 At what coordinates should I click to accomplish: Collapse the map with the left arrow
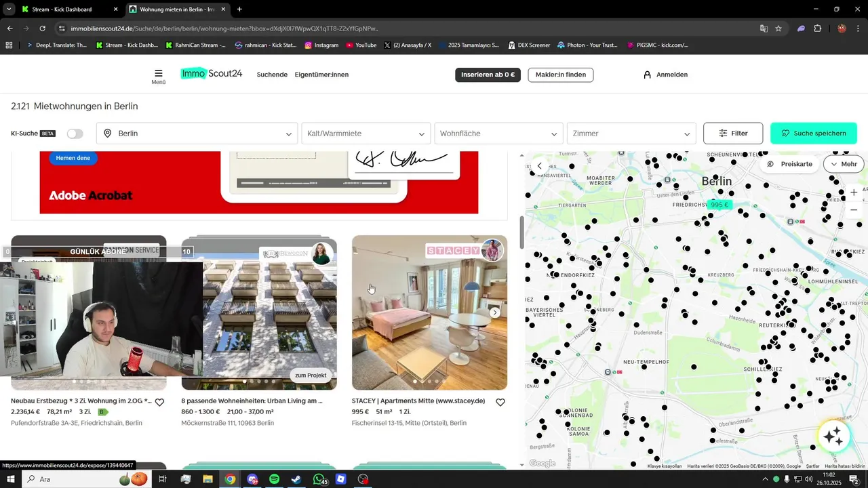pos(540,165)
